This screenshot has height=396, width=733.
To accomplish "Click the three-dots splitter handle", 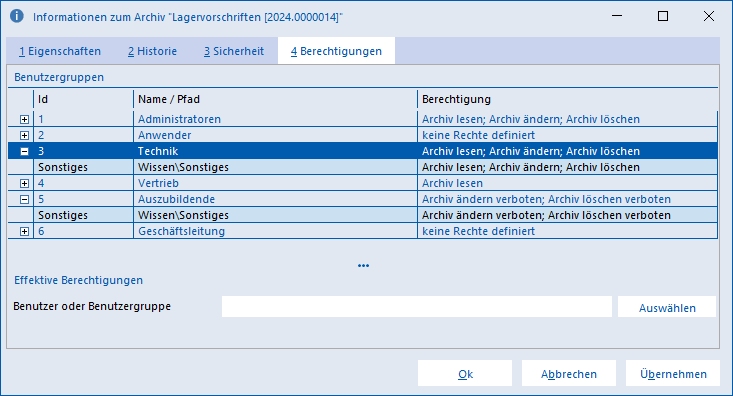I will pos(363,266).
